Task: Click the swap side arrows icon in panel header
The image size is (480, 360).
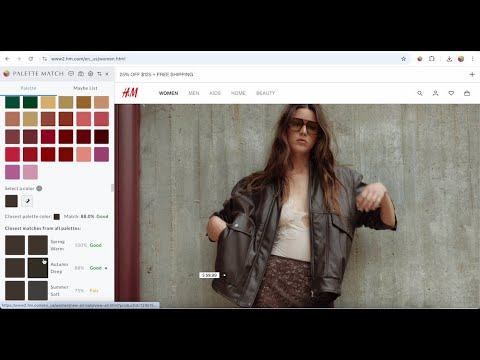Action: click(99, 74)
